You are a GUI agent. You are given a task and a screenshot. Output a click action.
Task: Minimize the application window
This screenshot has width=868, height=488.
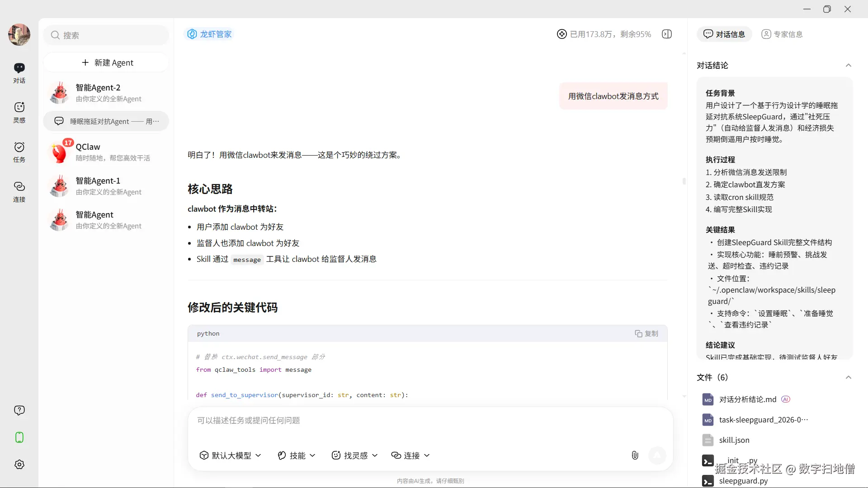807,9
